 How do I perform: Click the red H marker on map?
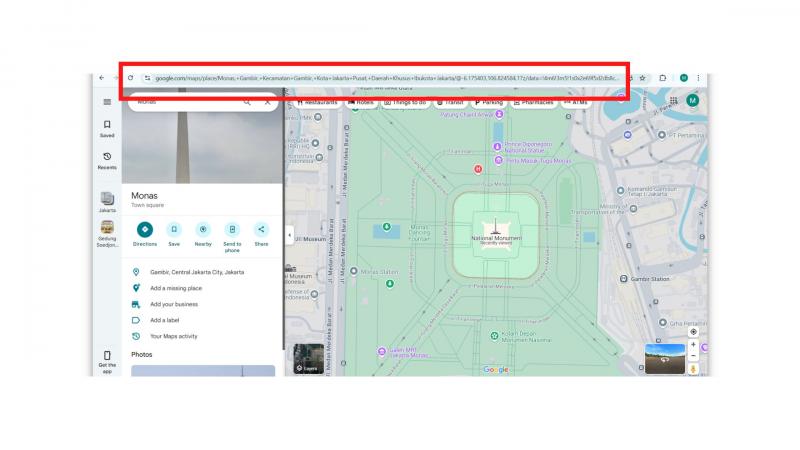click(478, 169)
